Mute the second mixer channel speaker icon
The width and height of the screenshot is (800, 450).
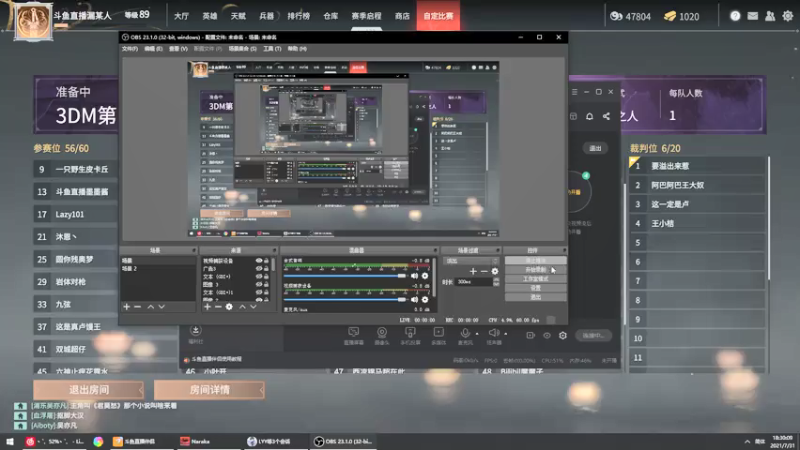[x=414, y=299]
